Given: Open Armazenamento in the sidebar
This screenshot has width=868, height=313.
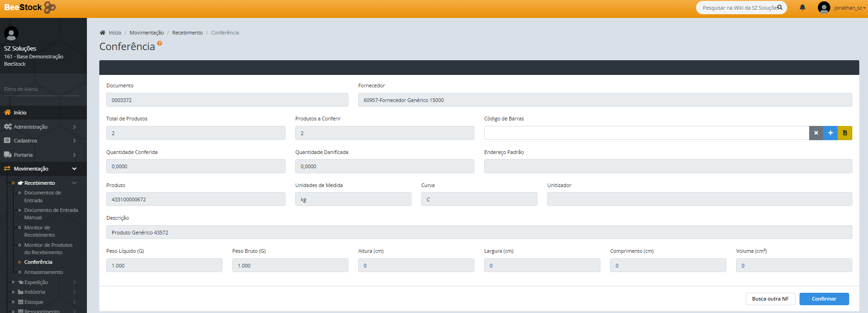Looking at the screenshot, I should click(x=44, y=272).
